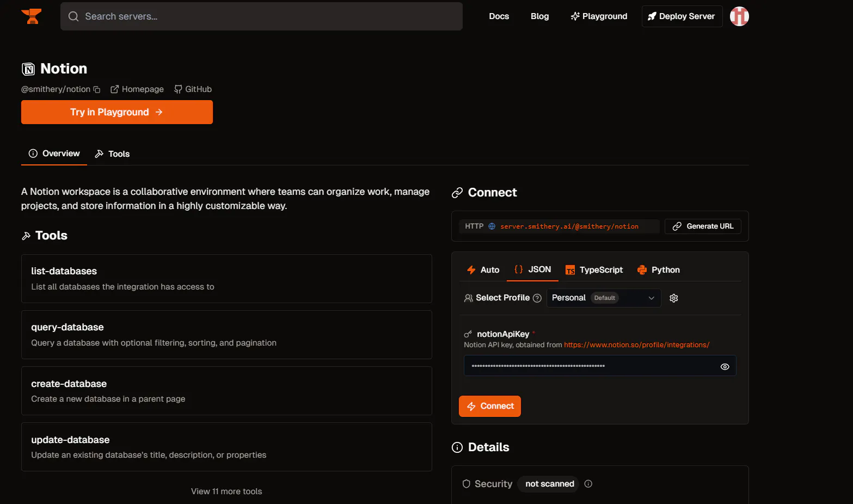Focus the Search servers field
Image resolution: width=853 pixels, height=504 pixels.
coord(261,16)
